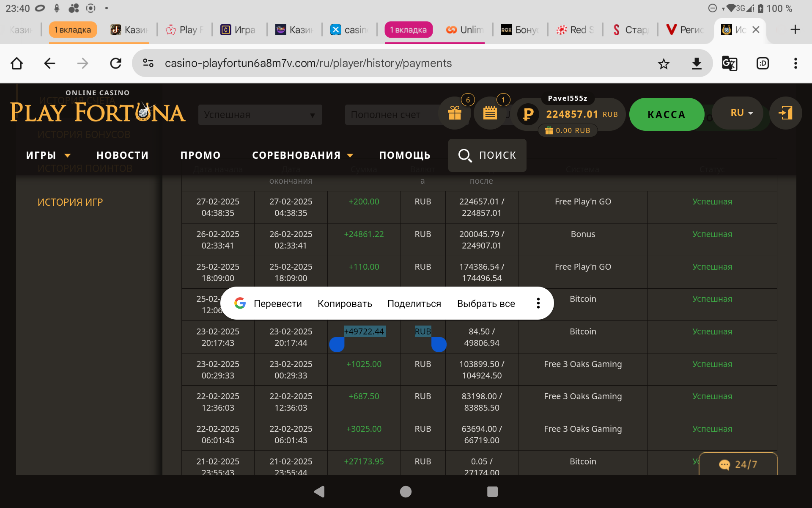Open the tab switcher count button
This screenshot has width=812, height=508.
[763, 64]
